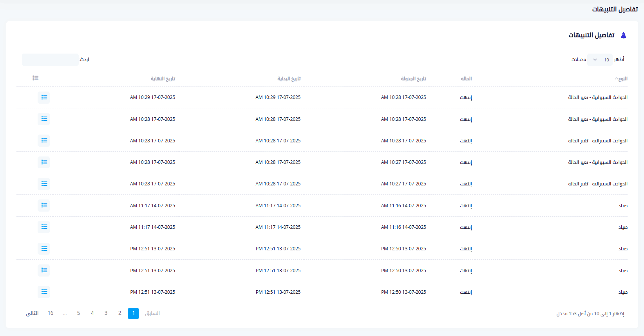The height and width of the screenshot is (336, 644).
Task: Open details icon in third table row
Action: pos(44,140)
